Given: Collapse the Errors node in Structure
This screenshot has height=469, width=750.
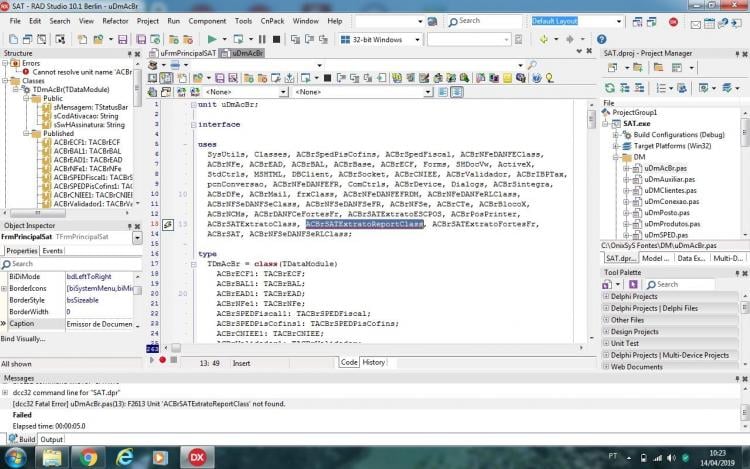Looking at the screenshot, I should pos(5,63).
